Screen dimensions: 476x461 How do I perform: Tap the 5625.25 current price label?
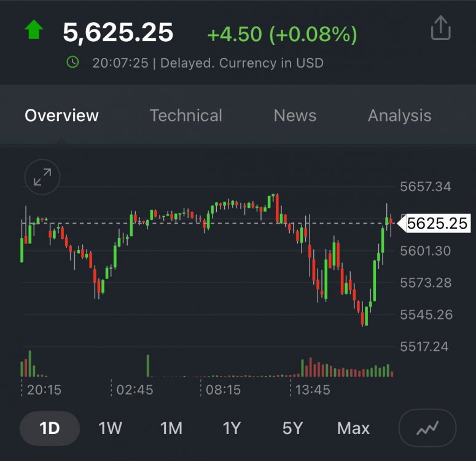[437, 224]
